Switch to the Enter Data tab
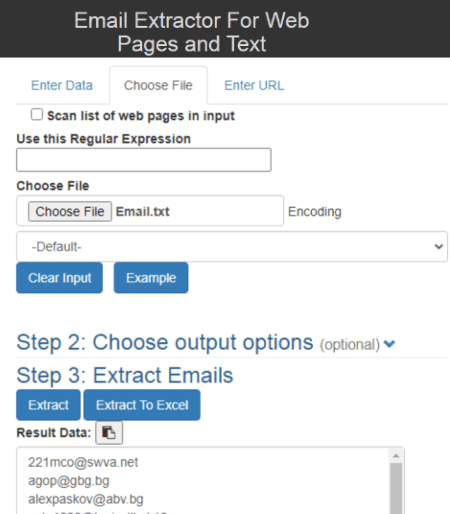 click(x=62, y=85)
